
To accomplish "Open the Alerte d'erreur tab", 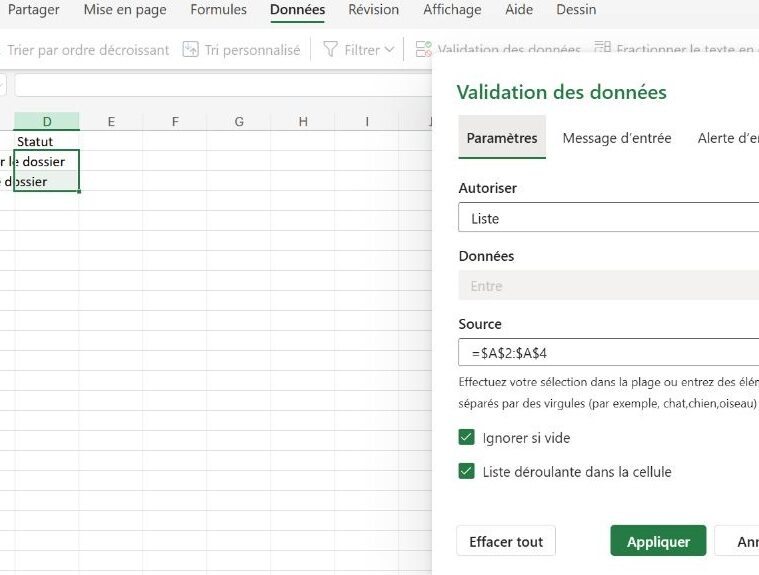I will pyautogui.click(x=728, y=138).
